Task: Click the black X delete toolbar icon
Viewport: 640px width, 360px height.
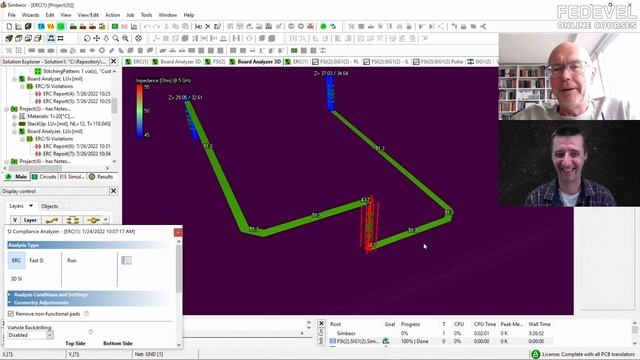Action: (208, 26)
